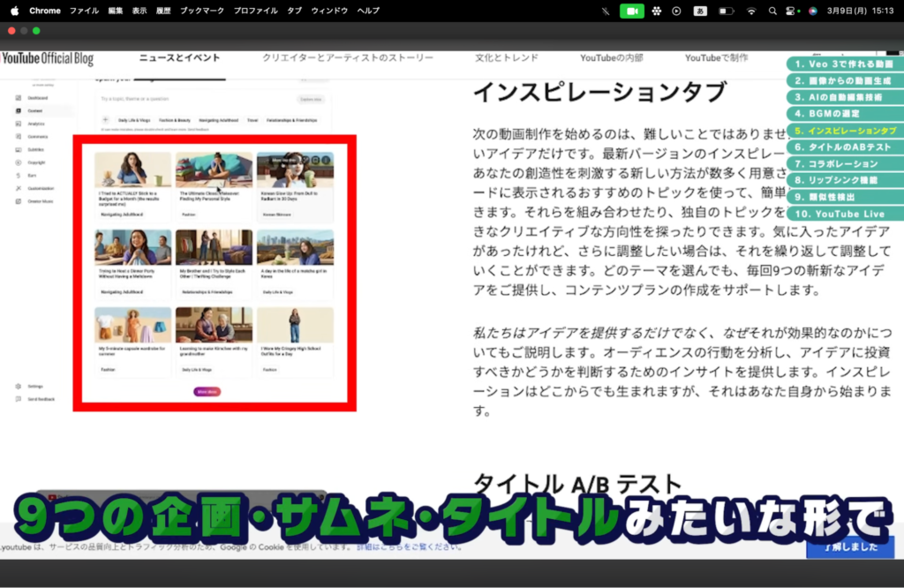904x588 pixels.
Task: Click the Dashboard icon in the sidebar
Action: [19, 98]
